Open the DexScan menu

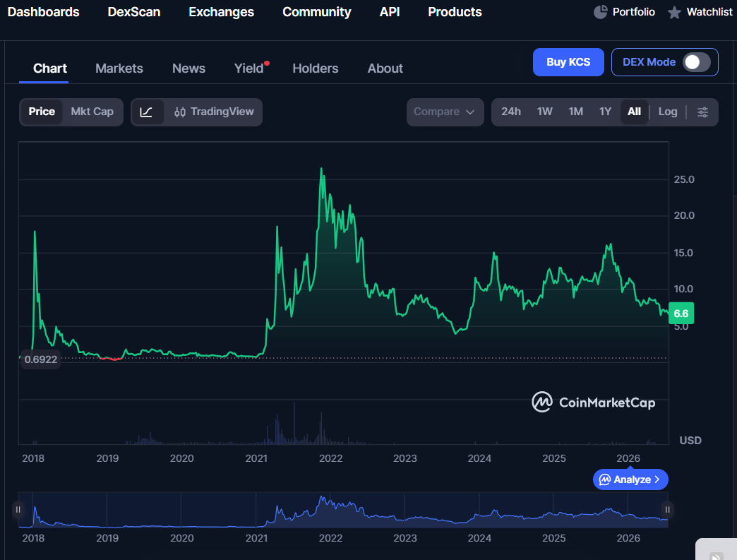click(134, 12)
